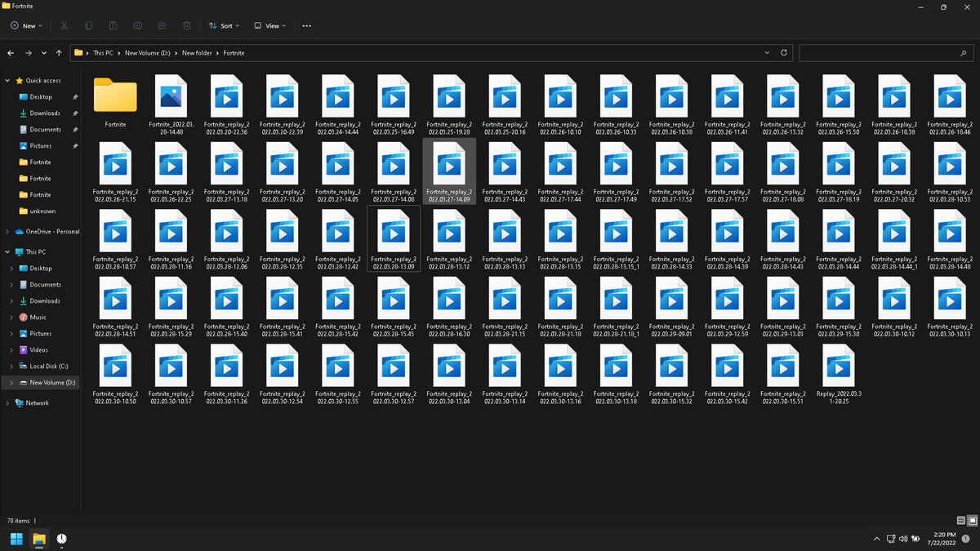980x551 pixels.
Task: Select the yellow Fortnite folder icon
Action: [115, 95]
